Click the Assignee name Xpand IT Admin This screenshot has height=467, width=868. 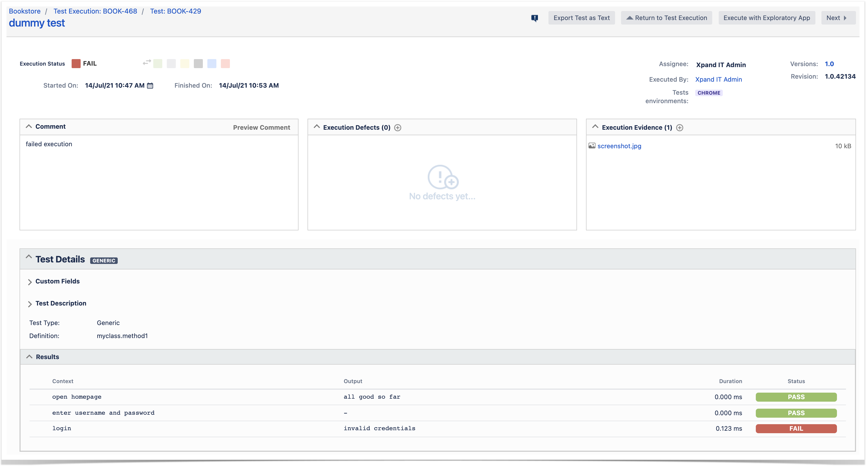721,65
